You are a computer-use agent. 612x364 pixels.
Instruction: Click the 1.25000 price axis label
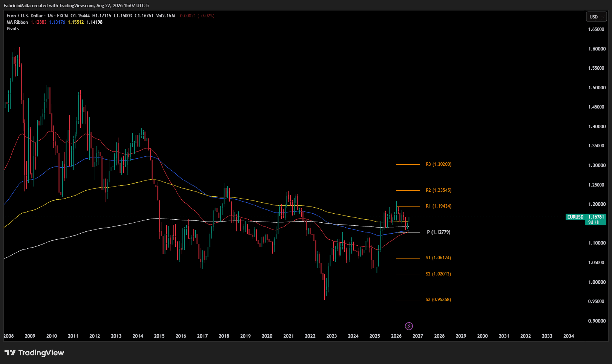[597, 185]
